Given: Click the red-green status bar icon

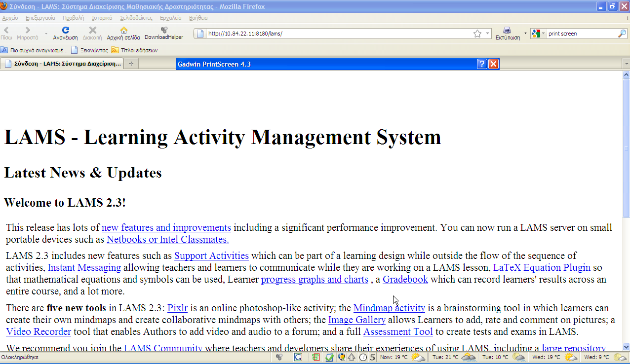Looking at the screenshot, I should click(x=316, y=357).
